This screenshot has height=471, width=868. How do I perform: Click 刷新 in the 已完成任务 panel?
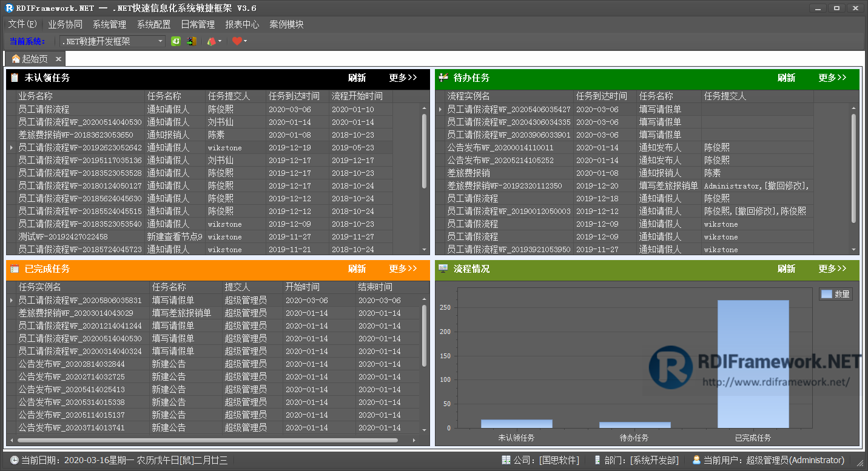(357, 269)
